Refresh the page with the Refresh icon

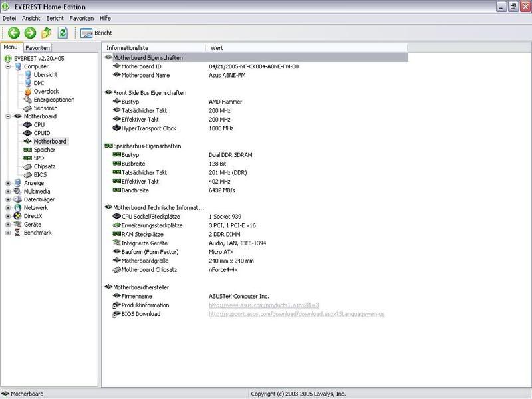[x=63, y=33]
